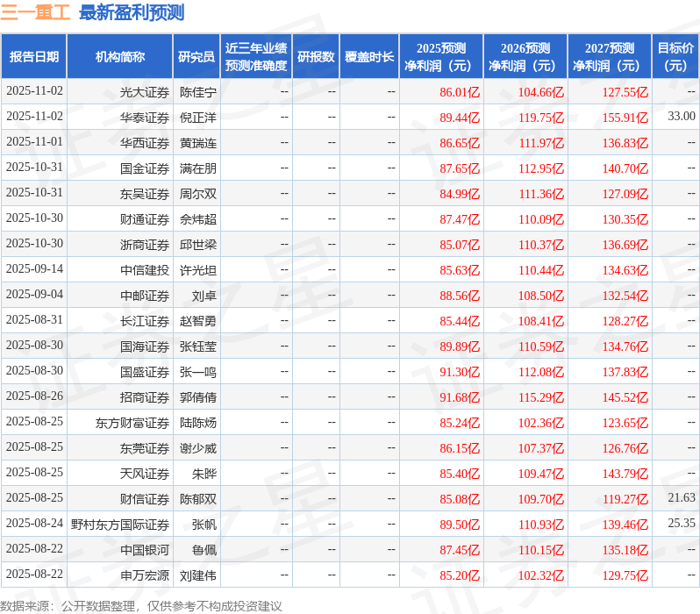
Task: Click target price value 33.00
Action: pos(682,117)
